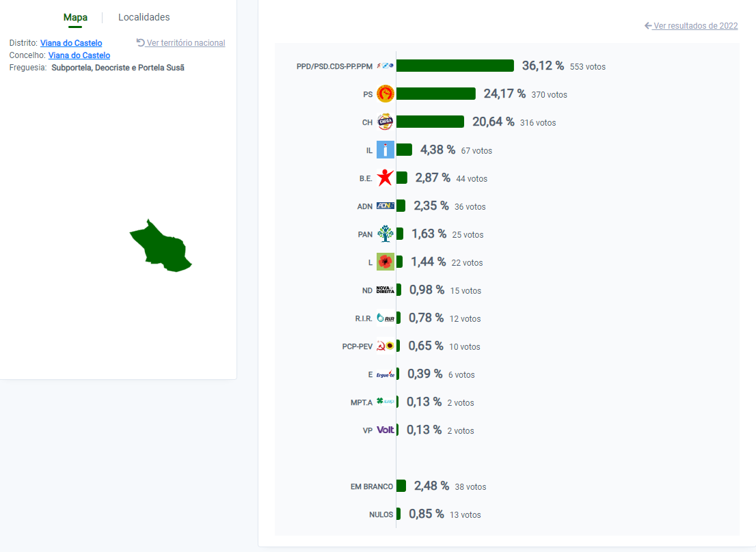This screenshot has width=756, height=552.
Task: Click the Nova Direita logo
Action: (386, 290)
